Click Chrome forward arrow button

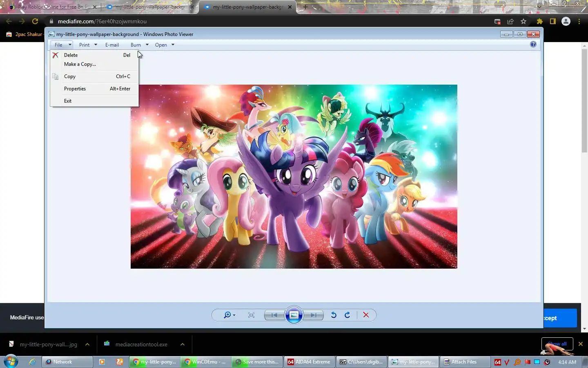(x=22, y=21)
